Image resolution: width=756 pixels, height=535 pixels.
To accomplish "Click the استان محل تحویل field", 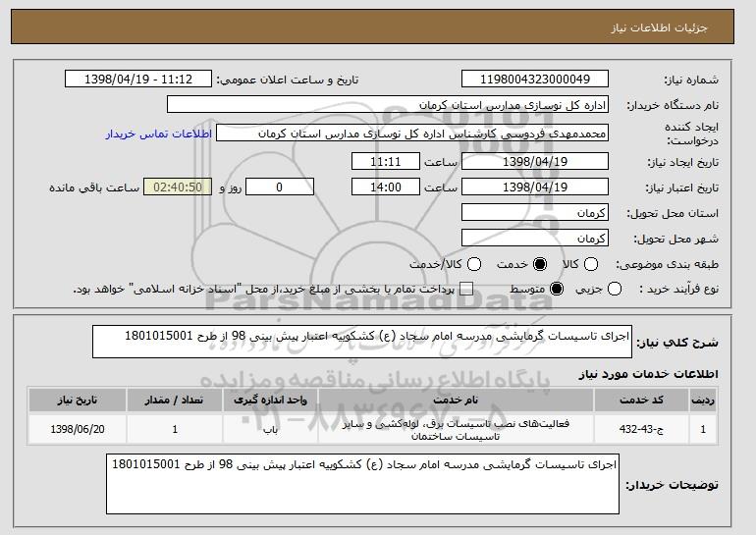I will pos(535,213).
